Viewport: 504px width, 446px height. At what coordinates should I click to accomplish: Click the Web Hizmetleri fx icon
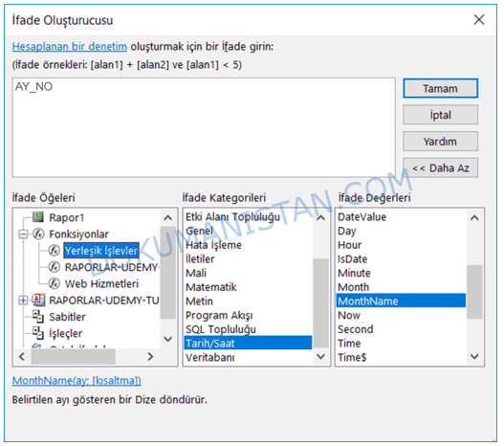[x=55, y=283]
